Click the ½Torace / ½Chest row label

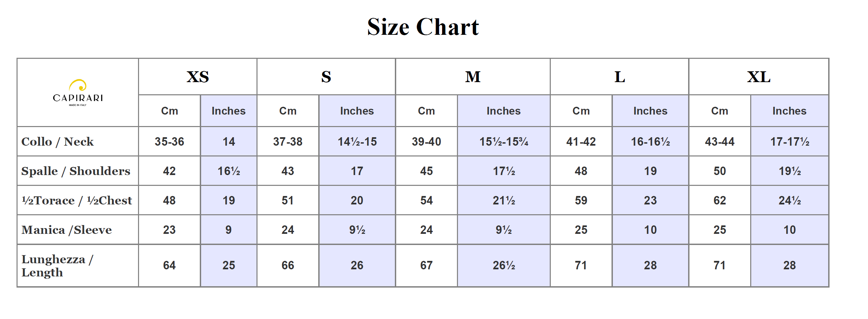[77, 200]
